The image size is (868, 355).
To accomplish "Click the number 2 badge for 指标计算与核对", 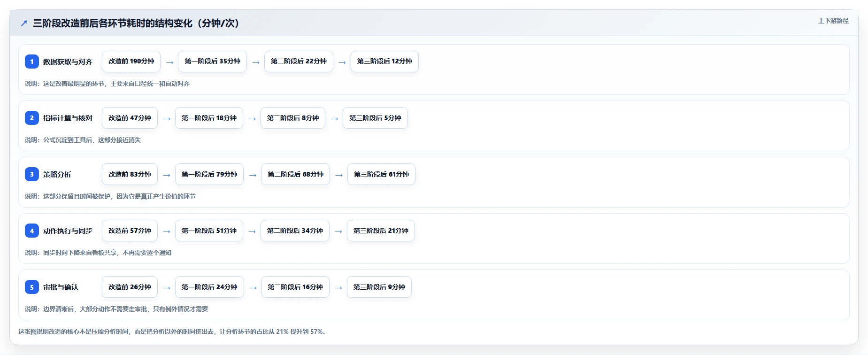I will (x=32, y=118).
